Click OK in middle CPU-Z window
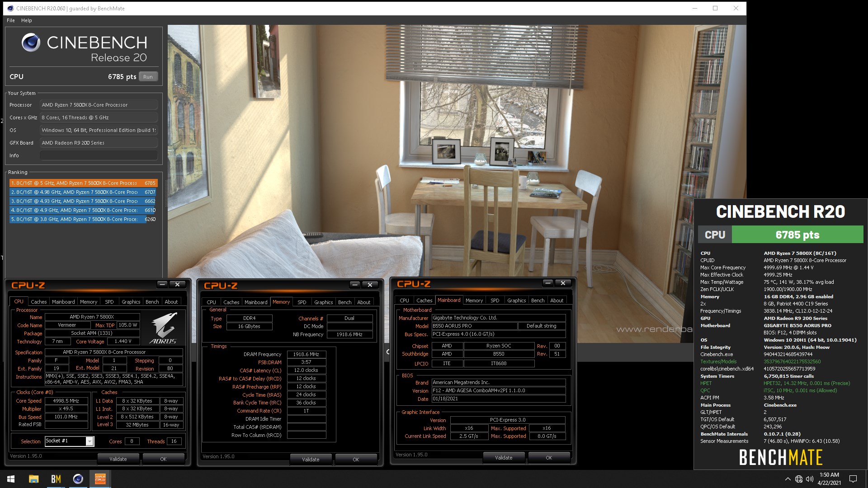Screen dimensions: 868x488 [356, 460]
